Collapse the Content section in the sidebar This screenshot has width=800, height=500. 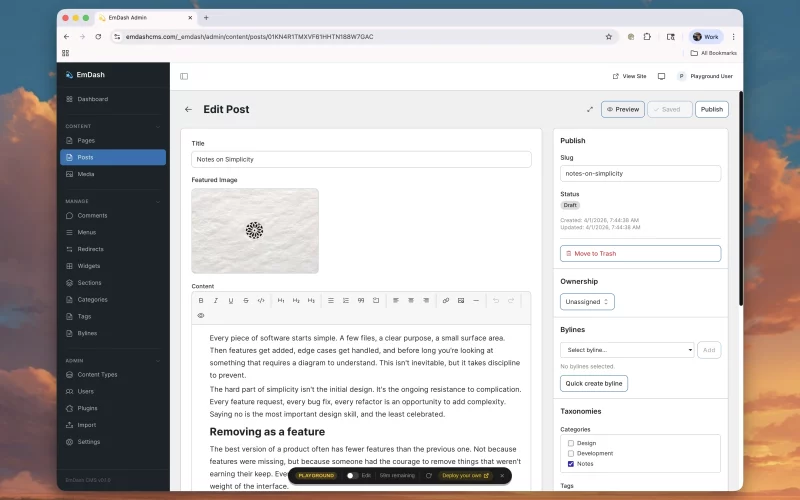click(158, 126)
